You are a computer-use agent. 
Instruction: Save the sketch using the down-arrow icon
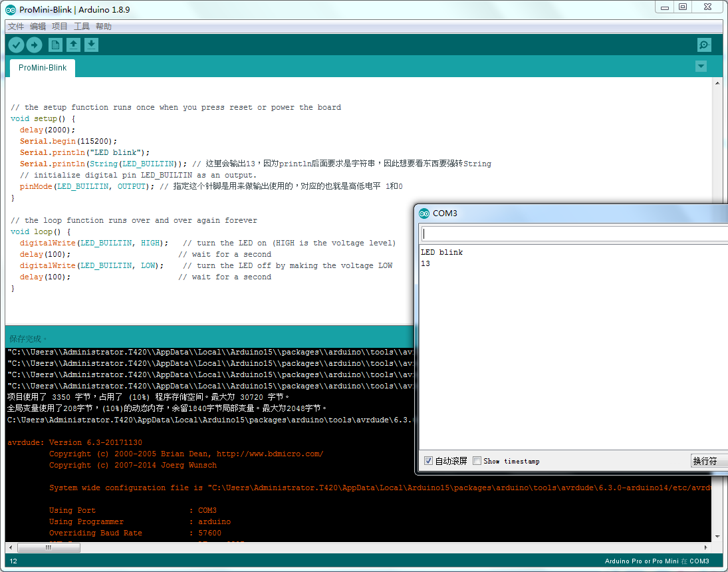click(92, 45)
